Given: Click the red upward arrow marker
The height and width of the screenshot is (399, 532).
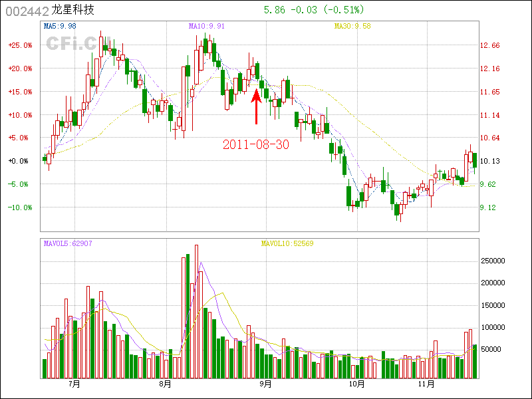Looking at the screenshot, I should tap(256, 106).
